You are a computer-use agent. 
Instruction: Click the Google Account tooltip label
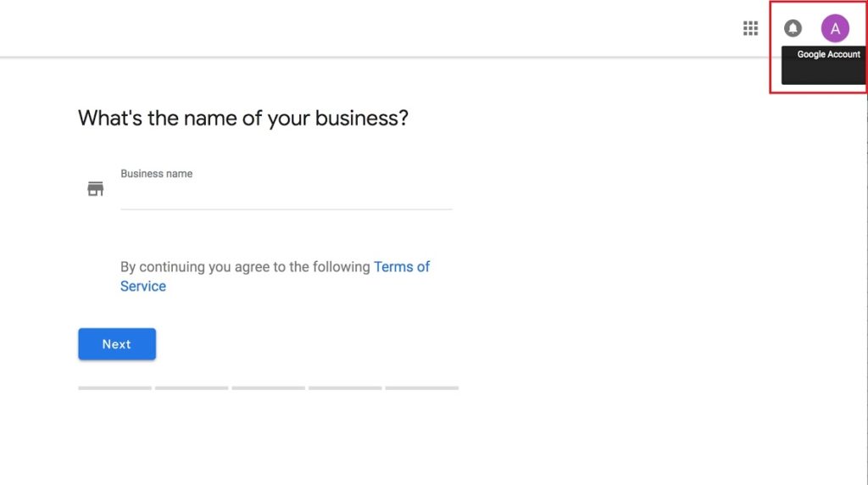(829, 54)
